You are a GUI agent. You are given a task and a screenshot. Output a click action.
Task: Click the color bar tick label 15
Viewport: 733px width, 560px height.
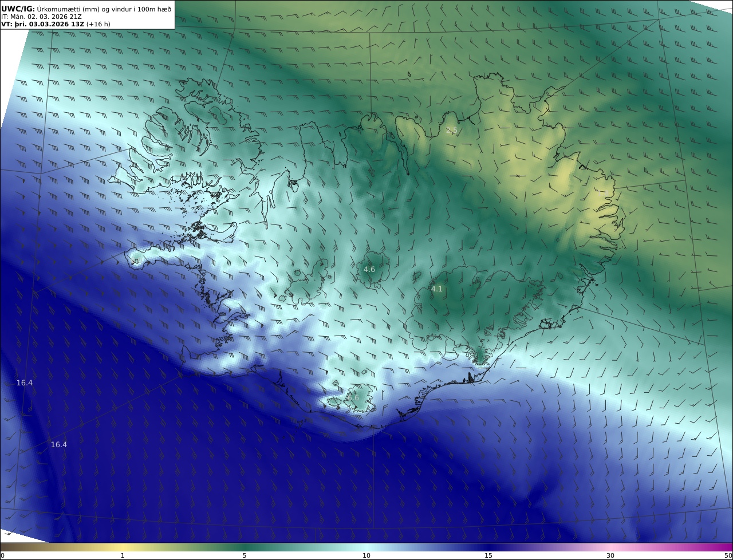coord(488,555)
